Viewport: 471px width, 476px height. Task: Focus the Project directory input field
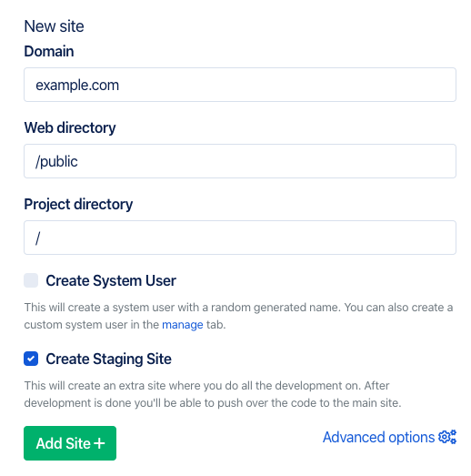(x=240, y=238)
